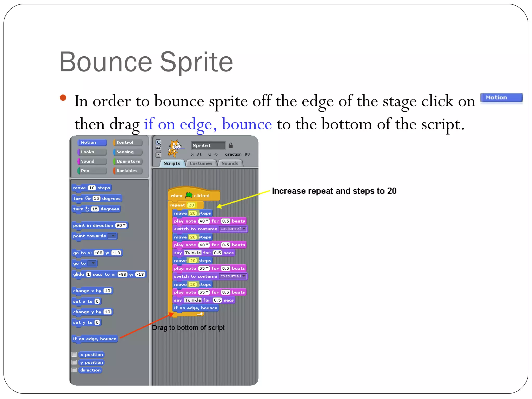Toggle the direction reporter checkbox
This screenshot has width=532, height=399.
[74, 370]
